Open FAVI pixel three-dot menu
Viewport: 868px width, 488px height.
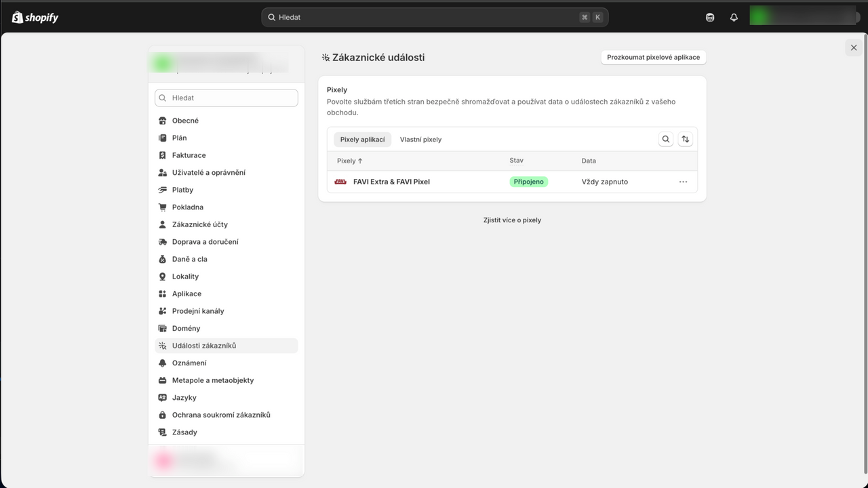(x=683, y=182)
